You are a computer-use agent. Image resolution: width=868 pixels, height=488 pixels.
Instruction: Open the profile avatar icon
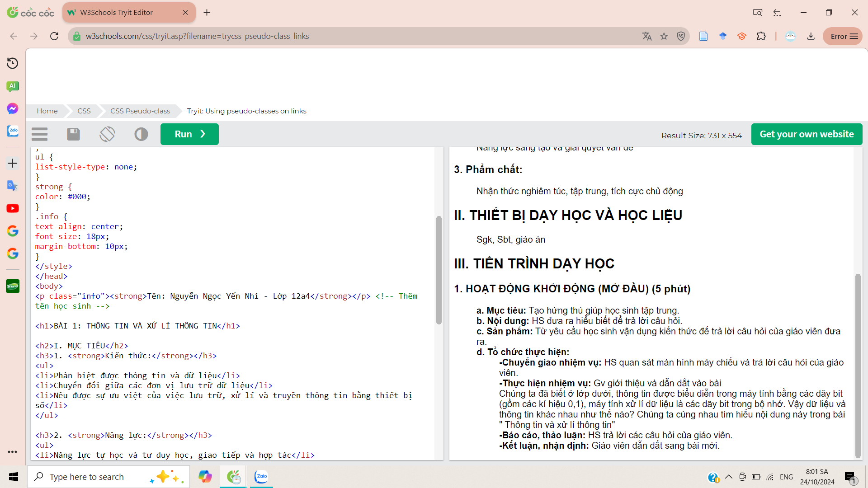coord(790,36)
